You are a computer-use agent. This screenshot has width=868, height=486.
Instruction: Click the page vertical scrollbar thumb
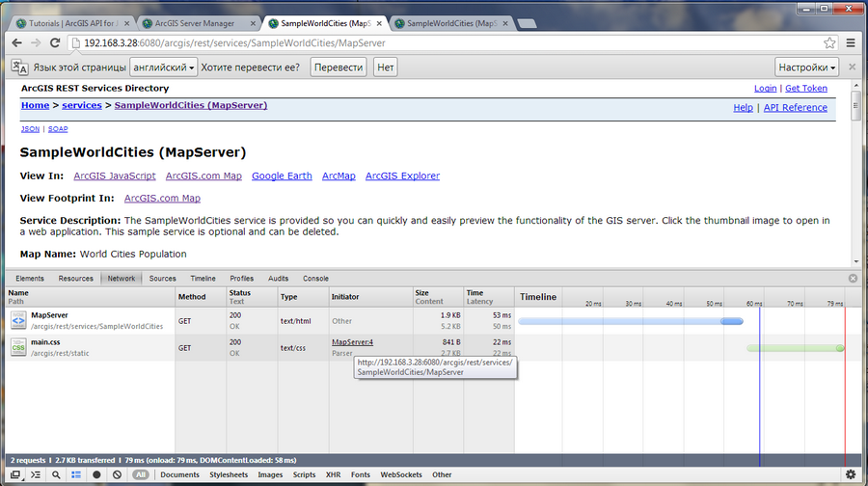[855, 105]
